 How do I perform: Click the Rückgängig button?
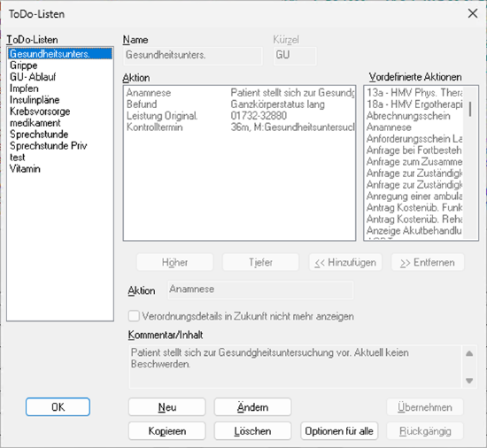click(425, 431)
